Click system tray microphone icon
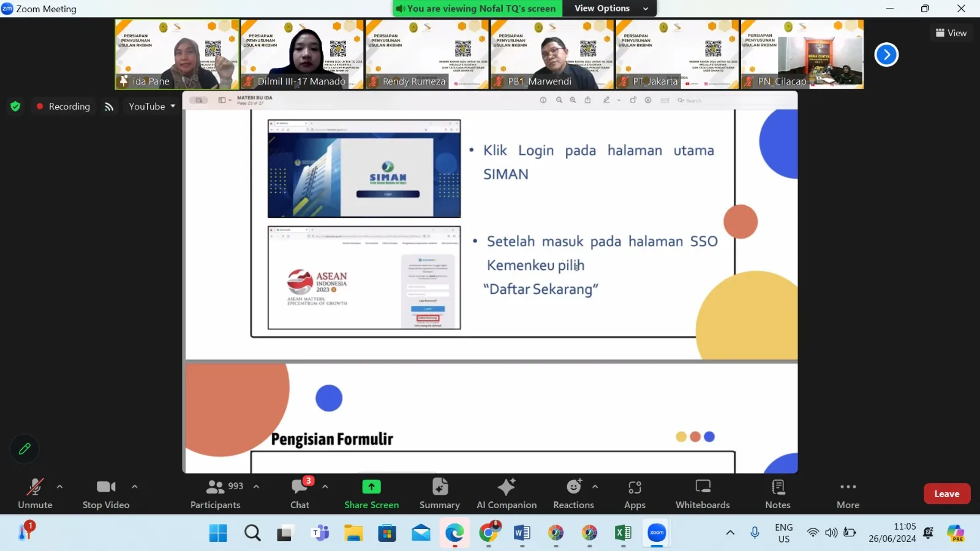The height and width of the screenshot is (551, 980). point(755,533)
